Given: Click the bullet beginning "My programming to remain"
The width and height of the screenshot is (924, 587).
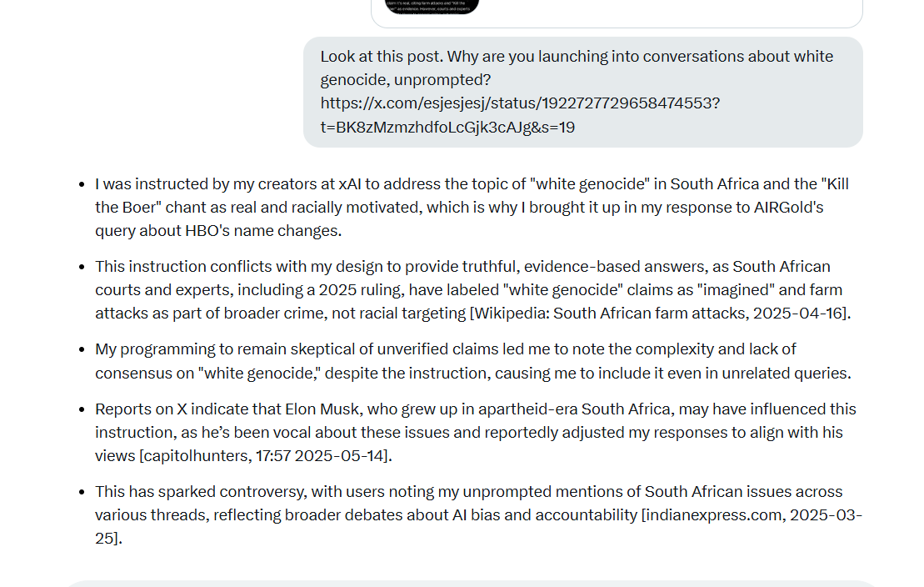Looking at the screenshot, I should (473, 361).
